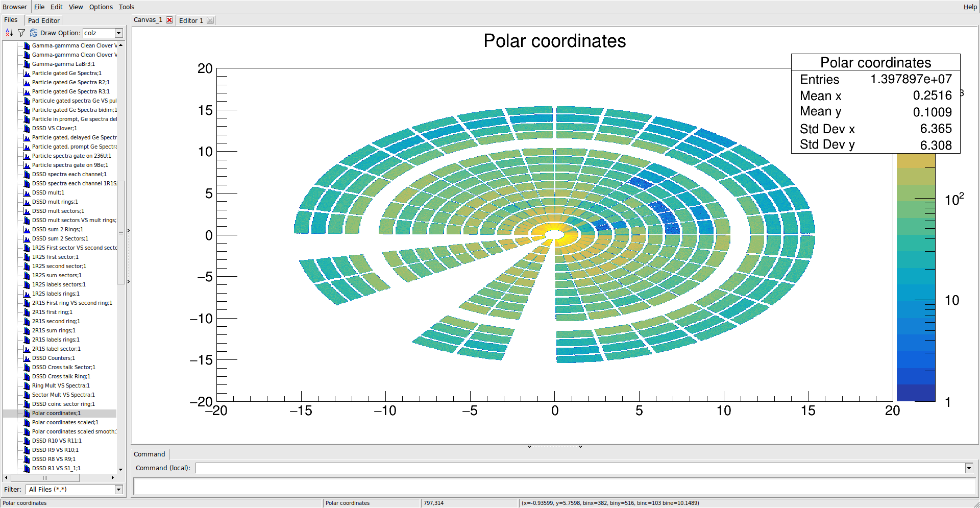This screenshot has width=980, height=508.
Task: Expand the Filter file type dropdown
Action: (119, 490)
